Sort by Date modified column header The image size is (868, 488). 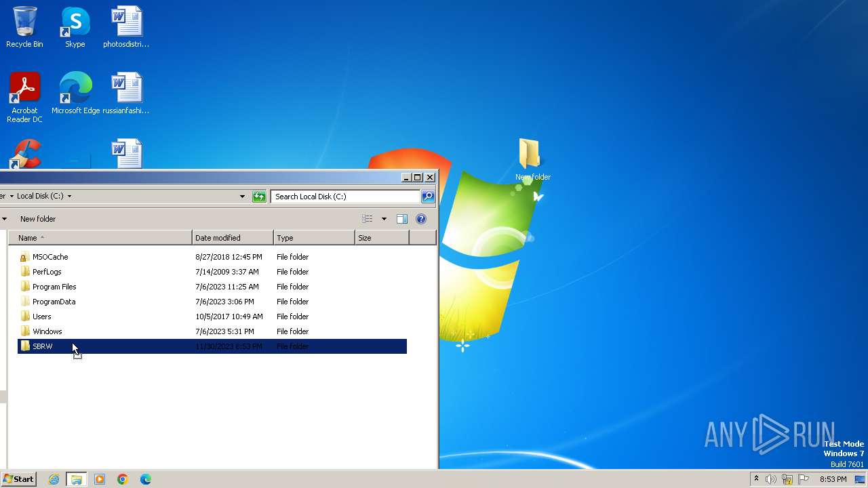click(233, 238)
